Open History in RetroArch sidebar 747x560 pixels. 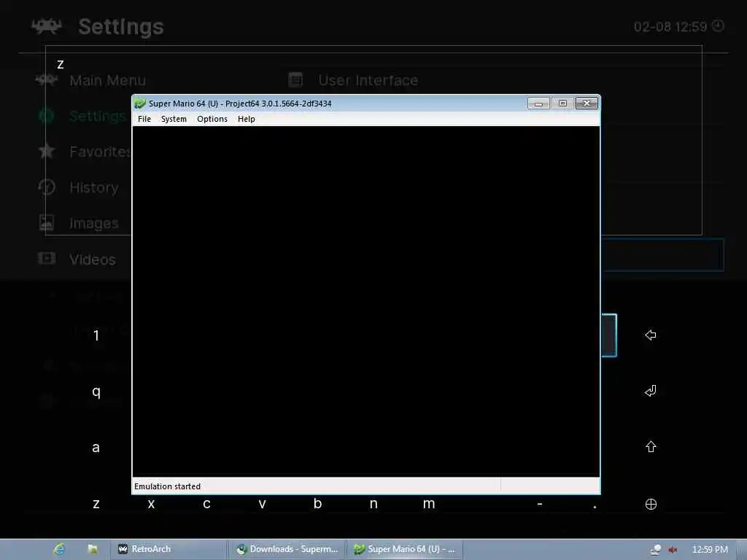tap(94, 187)
